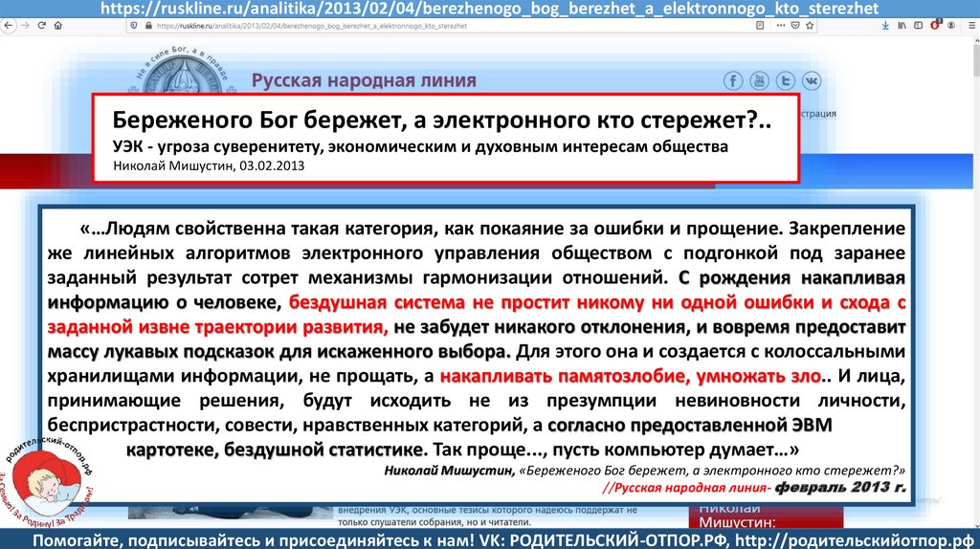Click the родительский-отпор.рф round logo

click(x=48, y=481)
